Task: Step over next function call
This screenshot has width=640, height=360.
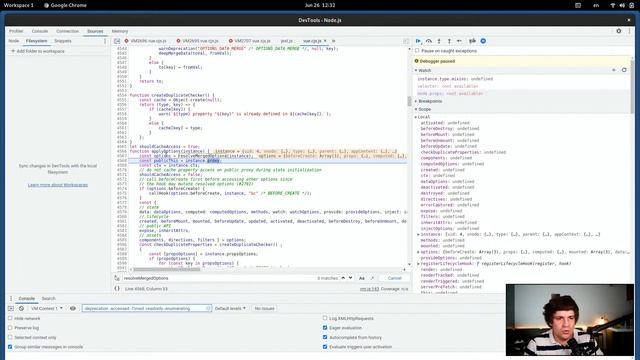Action: click(429, 41)
